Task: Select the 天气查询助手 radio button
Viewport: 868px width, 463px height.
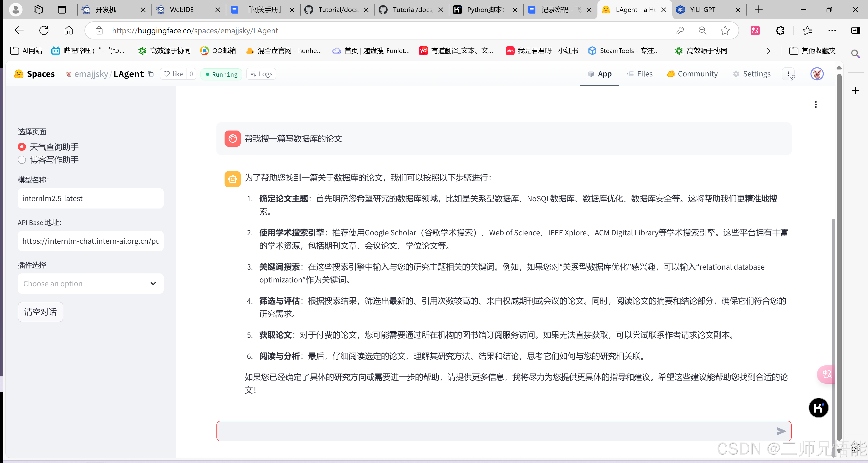Action: pos(22,147)
